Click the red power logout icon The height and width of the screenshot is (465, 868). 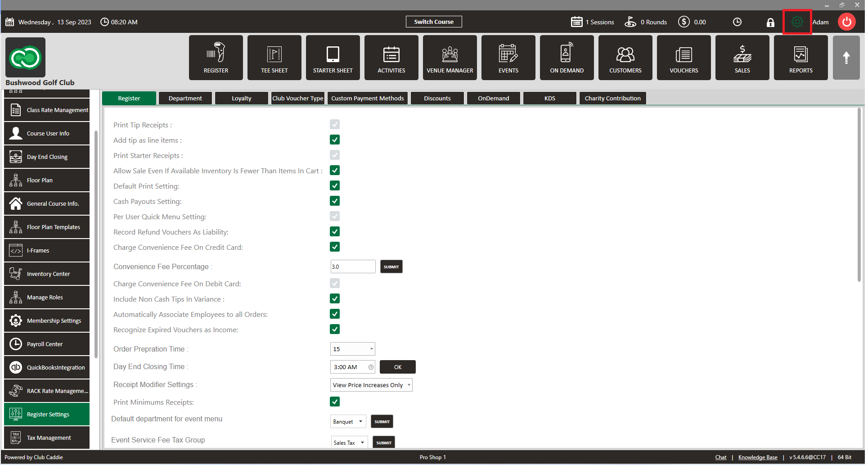[846, 22]
